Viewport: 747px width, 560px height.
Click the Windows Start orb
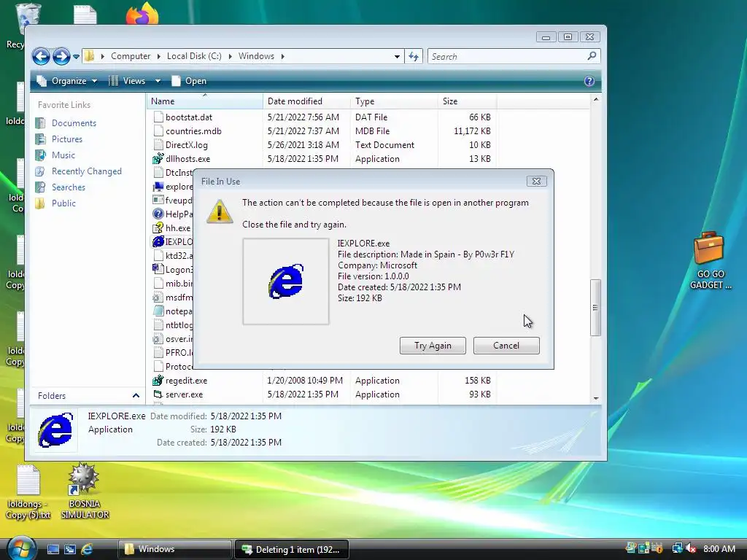(x=21, y=548)
